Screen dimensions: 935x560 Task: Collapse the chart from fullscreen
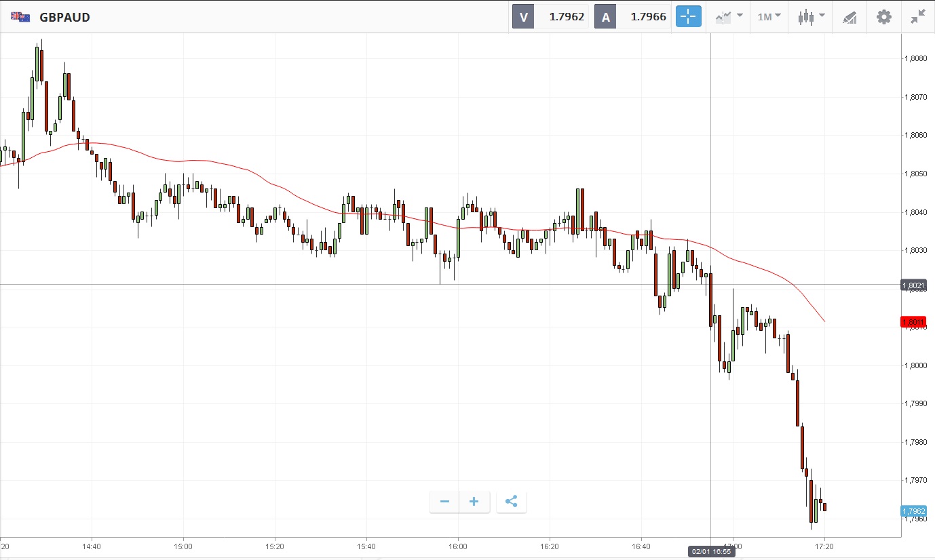click(x=918, y=17)
